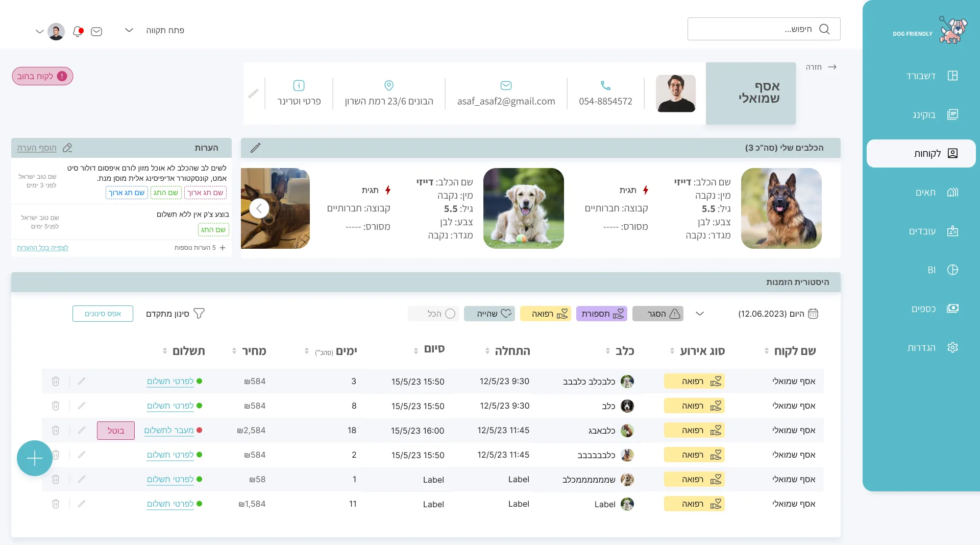
Task: Open the user avatar dropdown chevron
Action: click(x=39, y=32)
